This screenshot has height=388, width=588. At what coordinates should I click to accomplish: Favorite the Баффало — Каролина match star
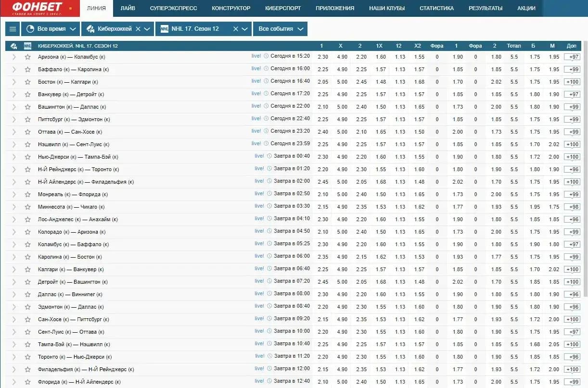28,69
